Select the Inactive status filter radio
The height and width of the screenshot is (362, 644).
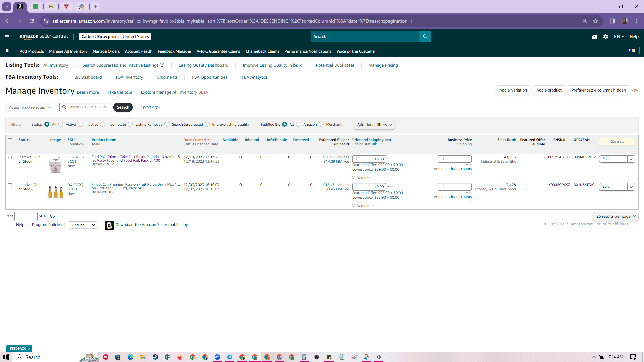[80, 124]
